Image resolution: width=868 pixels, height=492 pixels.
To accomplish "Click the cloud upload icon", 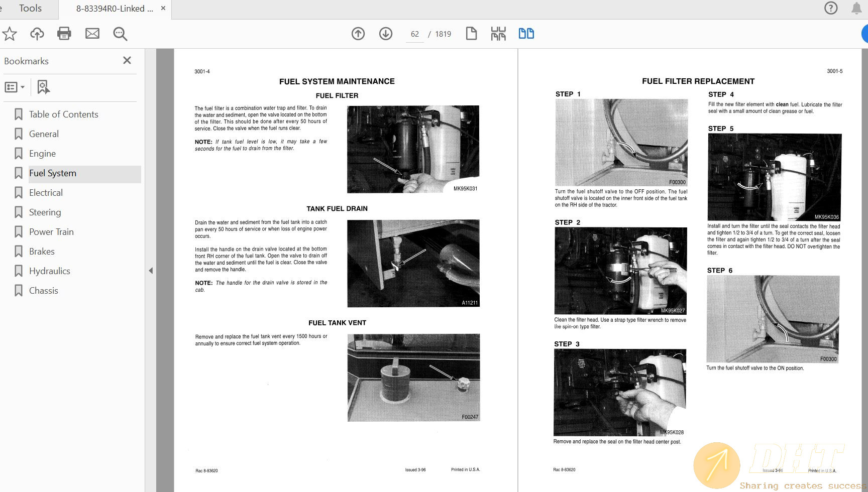I will point(37,34).
